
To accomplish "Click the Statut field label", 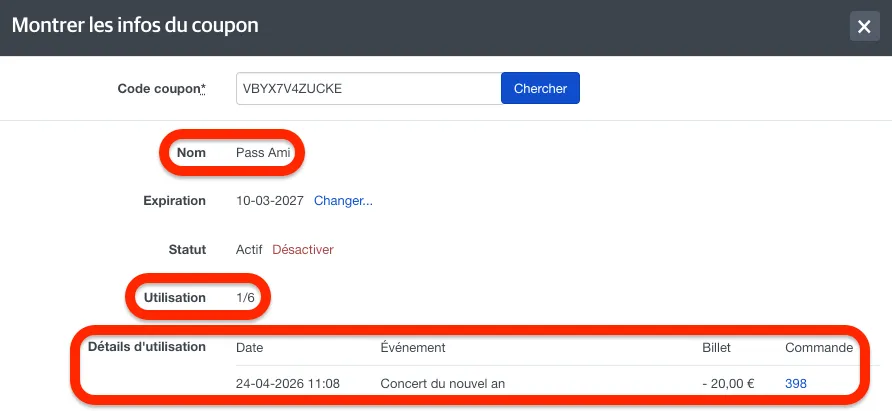I will [187, 250].
